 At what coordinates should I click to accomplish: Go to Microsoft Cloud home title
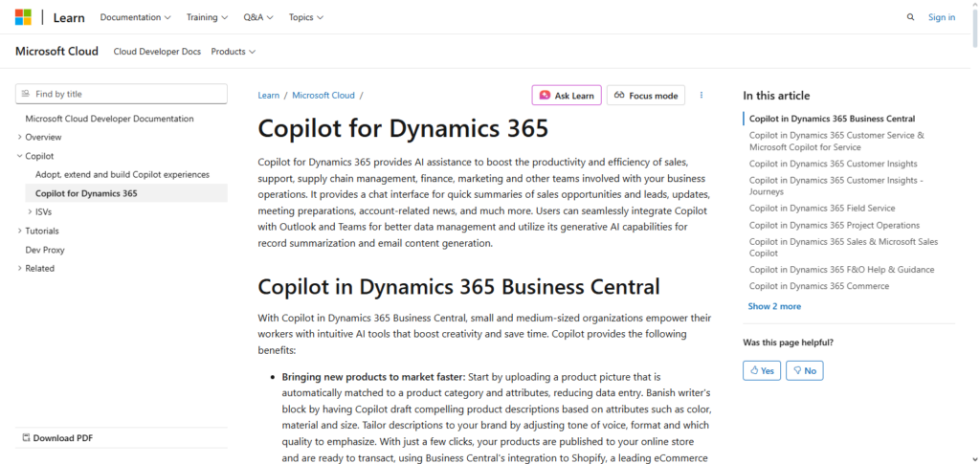click(x=56, y=52)
